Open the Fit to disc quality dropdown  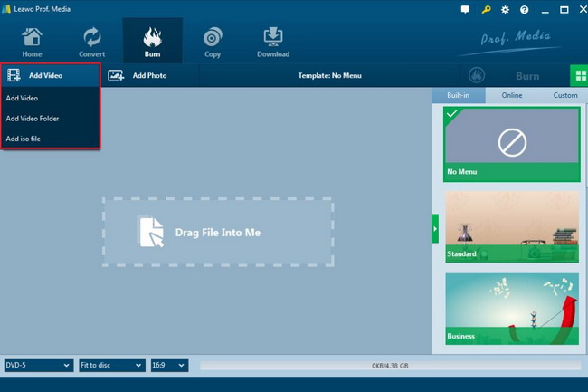pyautogui.click(x=112, y=365)
